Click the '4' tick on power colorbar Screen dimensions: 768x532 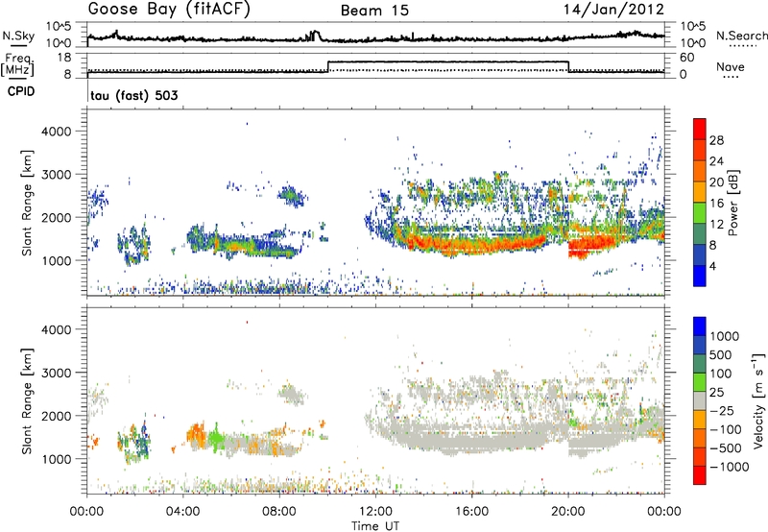(x=712, y=266)
